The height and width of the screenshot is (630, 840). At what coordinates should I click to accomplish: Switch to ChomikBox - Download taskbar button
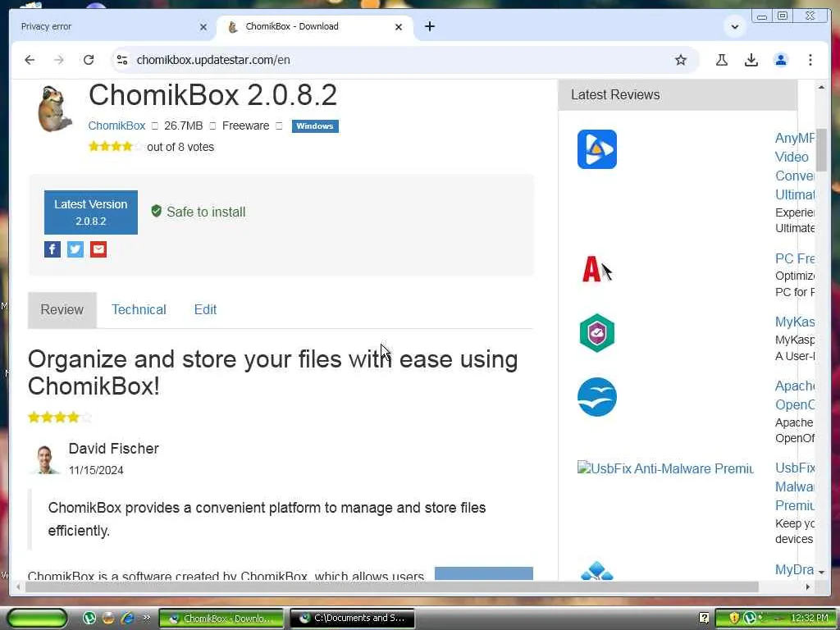click(x=221, y=619)
